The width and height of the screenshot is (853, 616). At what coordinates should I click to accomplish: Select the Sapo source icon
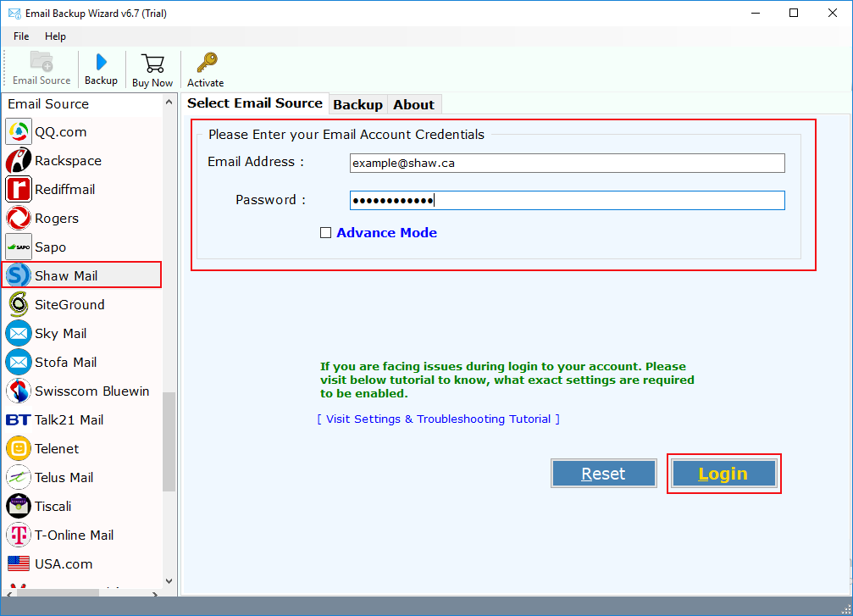click(x=19, y=247)
